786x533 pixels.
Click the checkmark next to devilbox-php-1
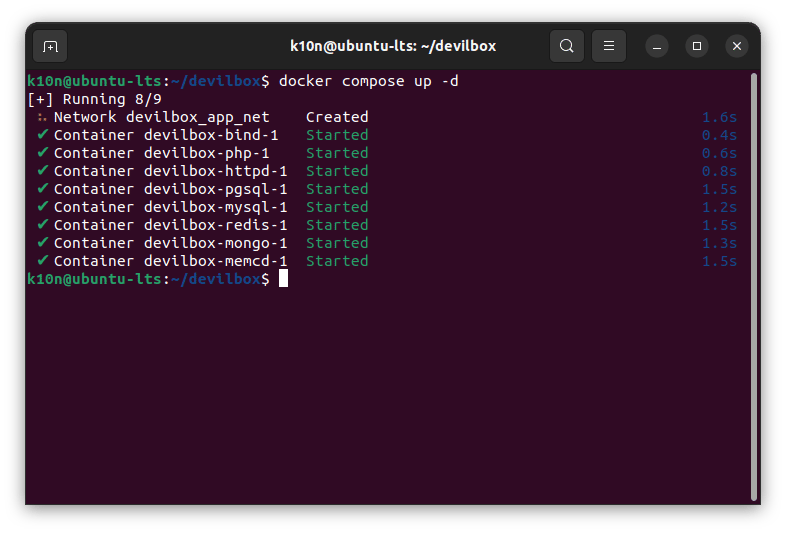point(42,153)
